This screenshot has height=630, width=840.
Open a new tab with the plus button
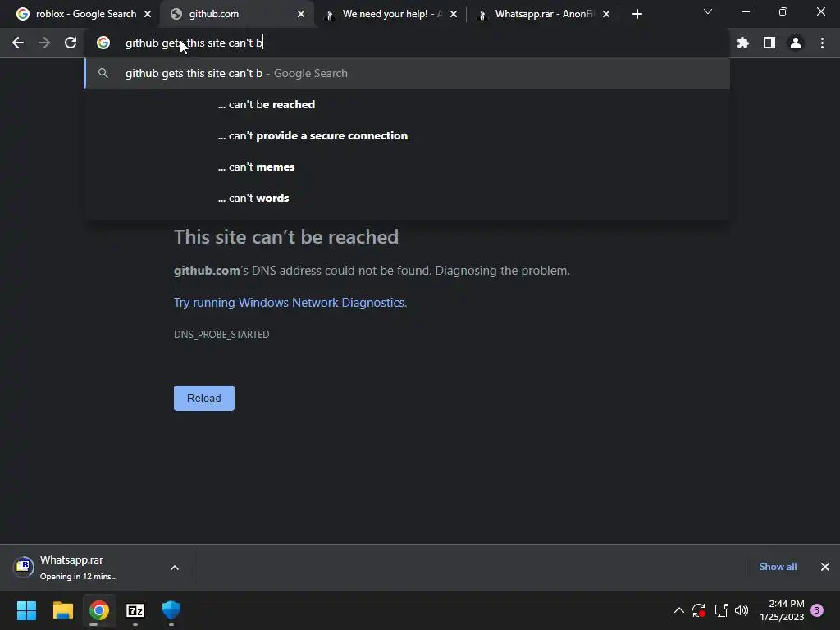637,14
